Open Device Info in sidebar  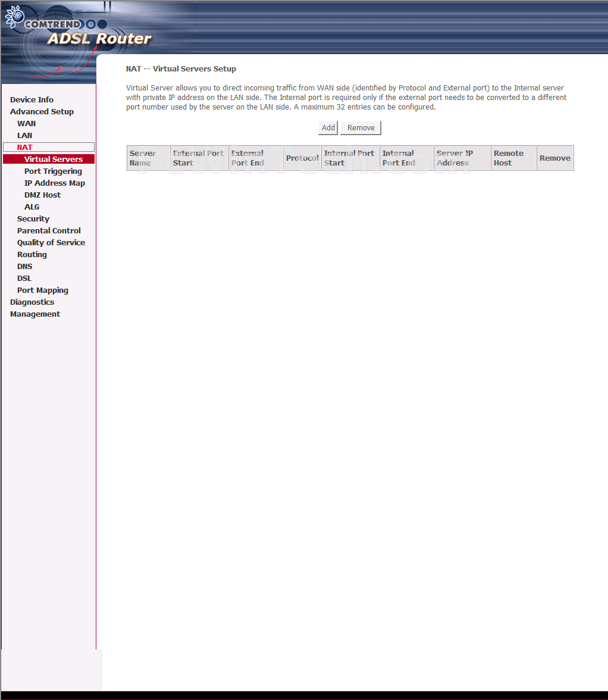click(x=32, y=99)
